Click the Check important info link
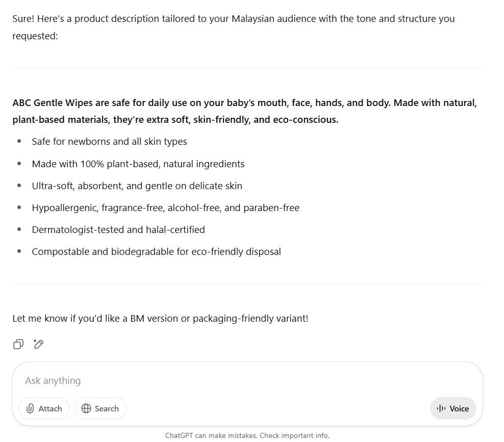 pos(294,435)
